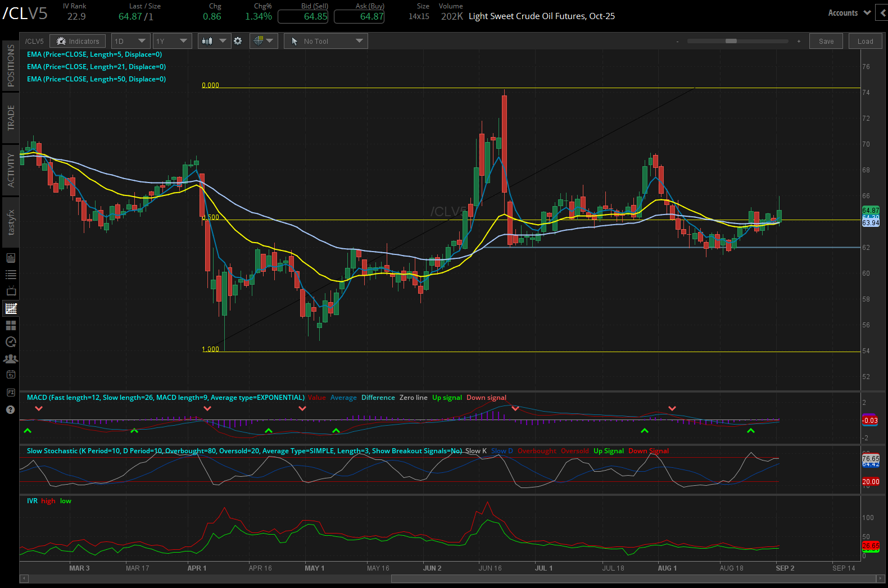This screenshot has width=888, height=588.
Task: Click the left arrow of the horizontal scrollbar
Action: 24,578
